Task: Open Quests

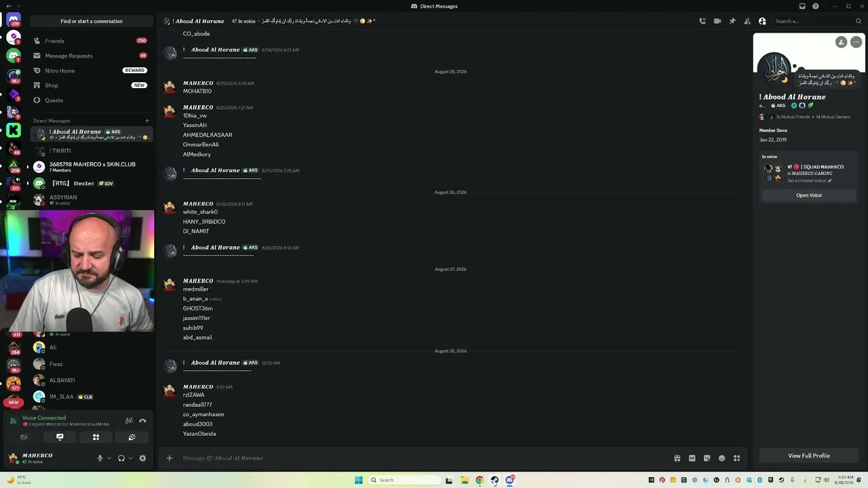Action: tap(92, 100)
